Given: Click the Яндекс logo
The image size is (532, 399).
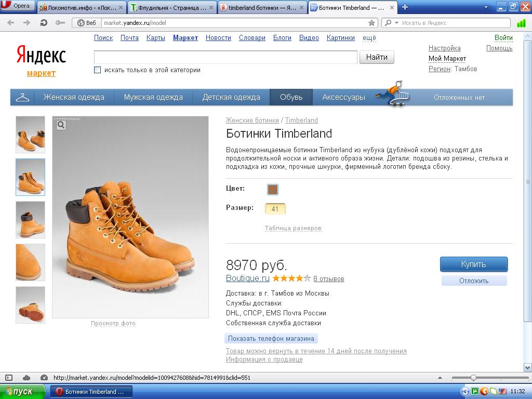Looking at the screenshot, I should click(x=41, y=55).
